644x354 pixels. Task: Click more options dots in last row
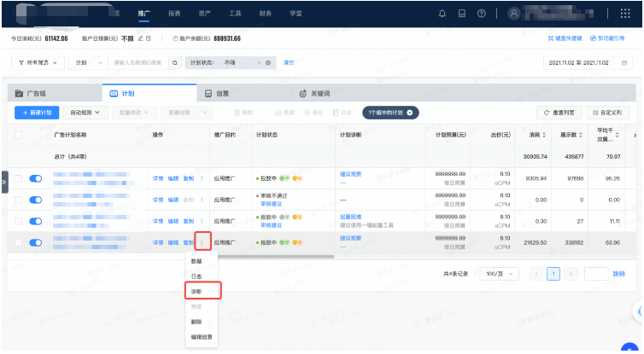[202, 242]
